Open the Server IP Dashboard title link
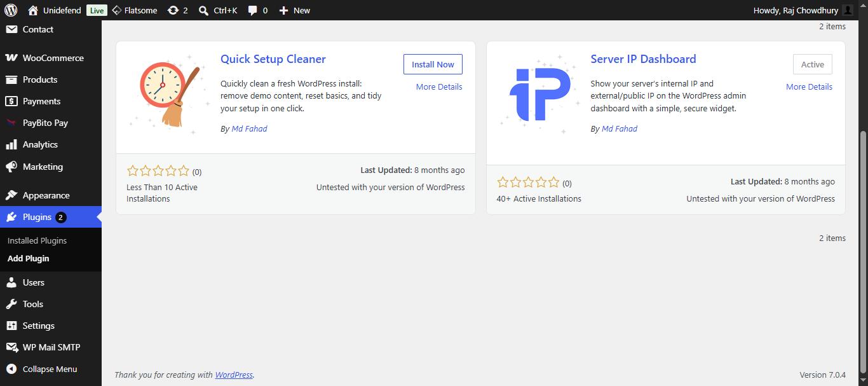Image resolution: width=868 pixels, height=386 pixels. [x=643, y=59]
